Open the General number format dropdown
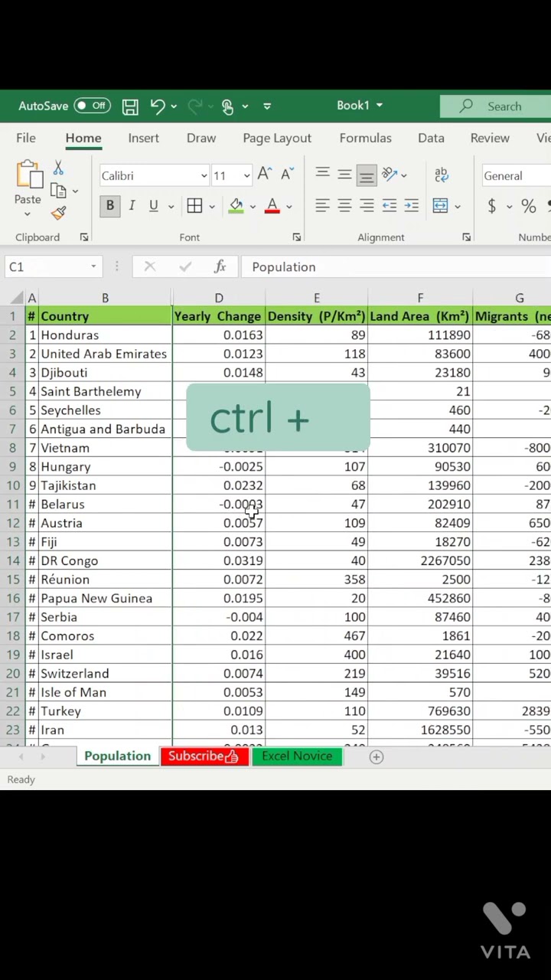Screen dimensions: 551x980 coord(517,176)
